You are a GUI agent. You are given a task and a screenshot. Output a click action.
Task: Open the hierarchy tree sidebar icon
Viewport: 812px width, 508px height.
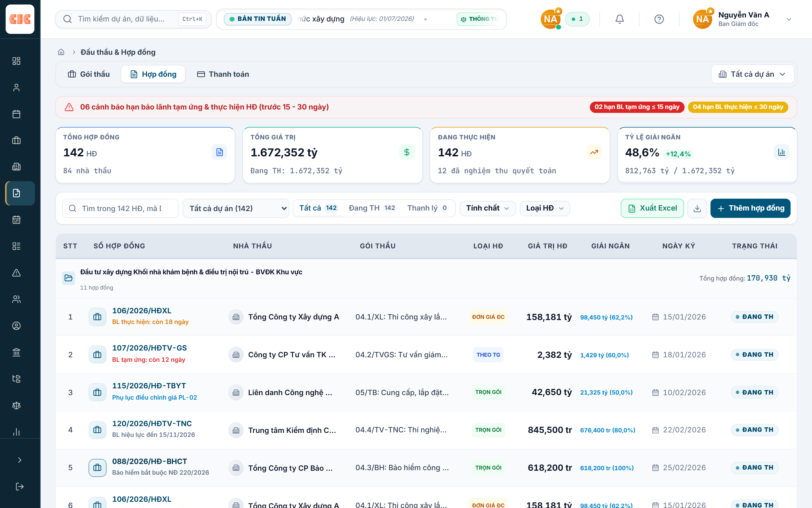pyautogui.click(x=16, y=379)
